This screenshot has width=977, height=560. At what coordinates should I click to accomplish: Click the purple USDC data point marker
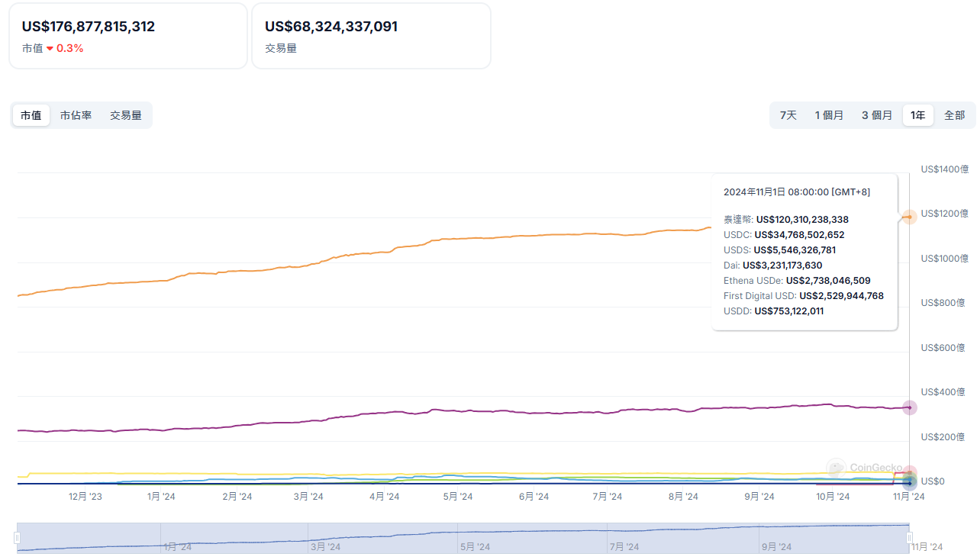tap(909, 407)
